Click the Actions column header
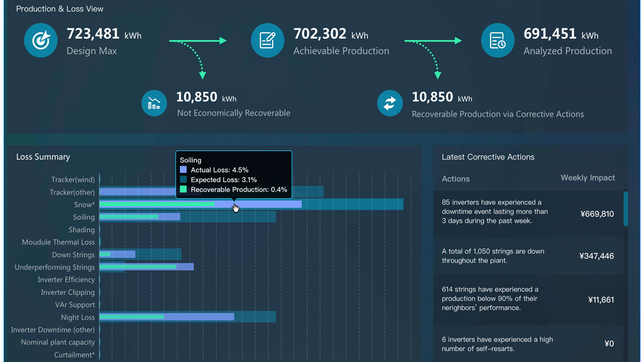644x362 pixels. coord(456,178)
